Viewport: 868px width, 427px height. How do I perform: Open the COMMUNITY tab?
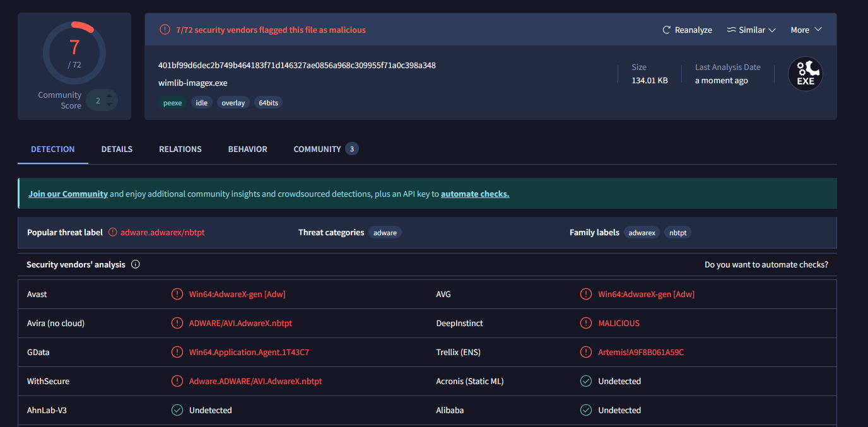click(x=325, y=149)
